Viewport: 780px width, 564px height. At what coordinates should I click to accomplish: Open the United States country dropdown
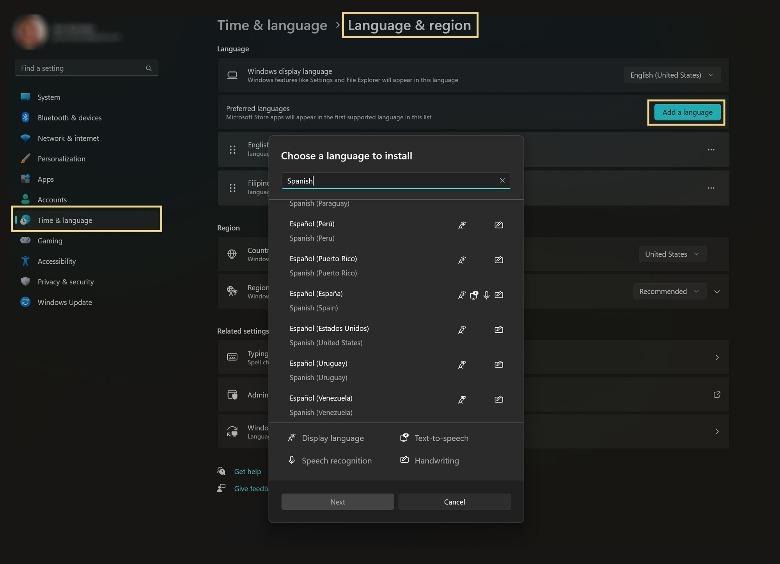(672, 254)
